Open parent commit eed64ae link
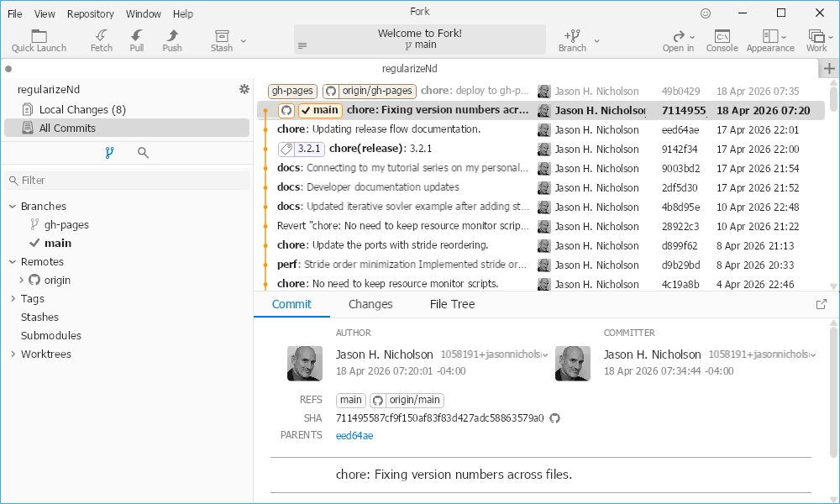The height and width of the screenshot is (504, 840). [x=354, y=436]
